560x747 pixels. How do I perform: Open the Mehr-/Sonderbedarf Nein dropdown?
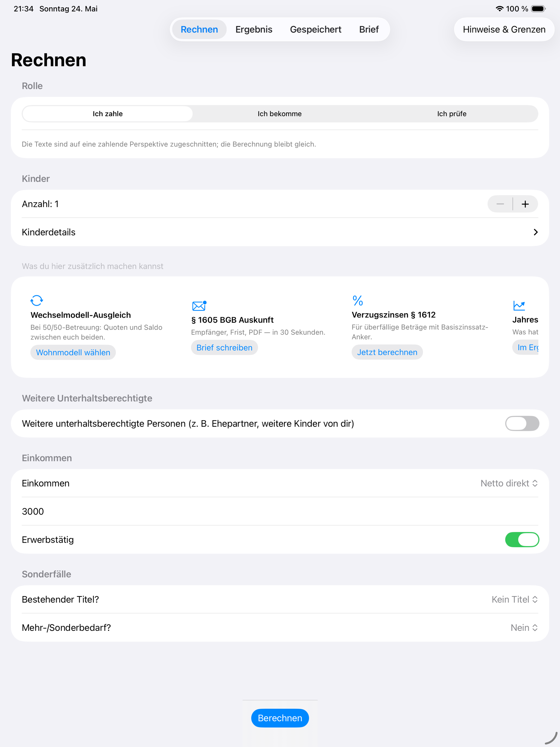[x=524, y=628]
